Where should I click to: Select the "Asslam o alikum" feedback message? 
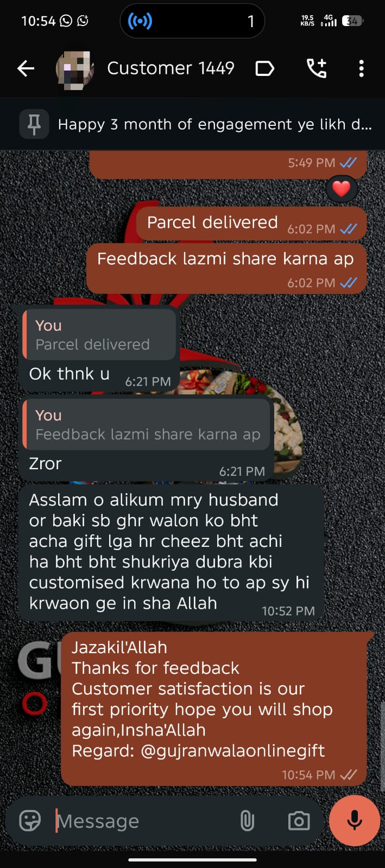click(x=172, y=553)
